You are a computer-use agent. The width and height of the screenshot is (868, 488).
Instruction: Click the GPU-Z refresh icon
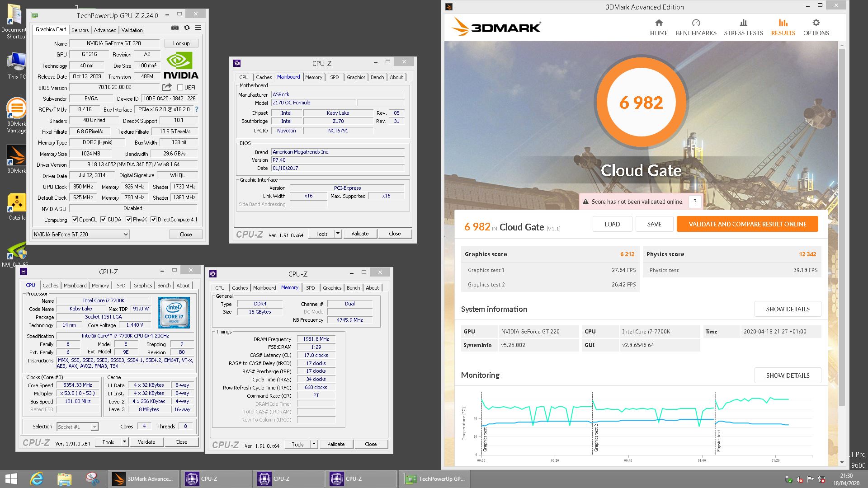tap(187, 28)
